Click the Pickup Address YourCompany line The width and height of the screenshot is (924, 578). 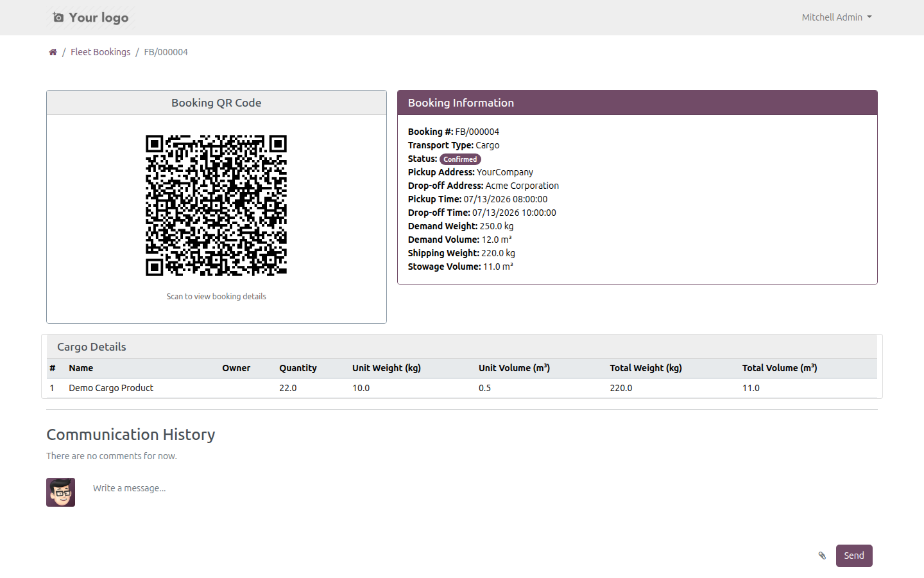(470, 172)
